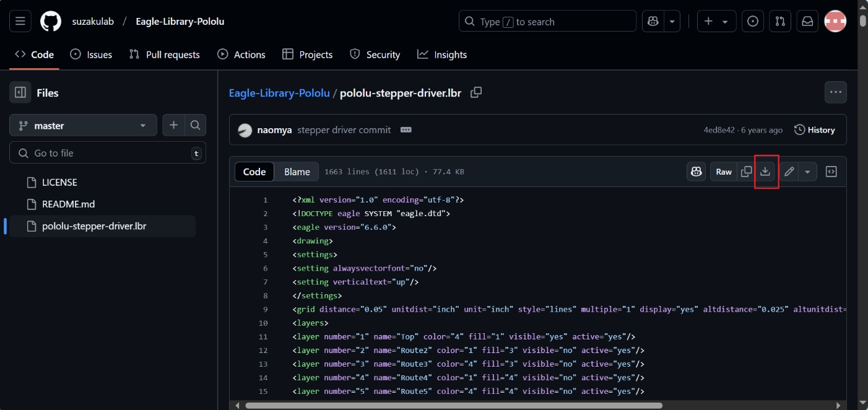Click line number 9 in the code

point(265,309)
